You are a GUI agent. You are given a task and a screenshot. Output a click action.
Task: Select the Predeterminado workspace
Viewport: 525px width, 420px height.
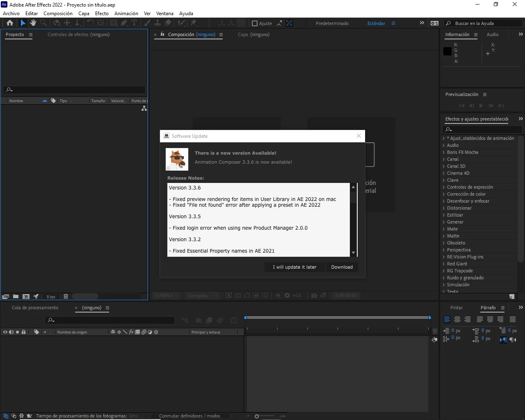[x=332, y=23]
